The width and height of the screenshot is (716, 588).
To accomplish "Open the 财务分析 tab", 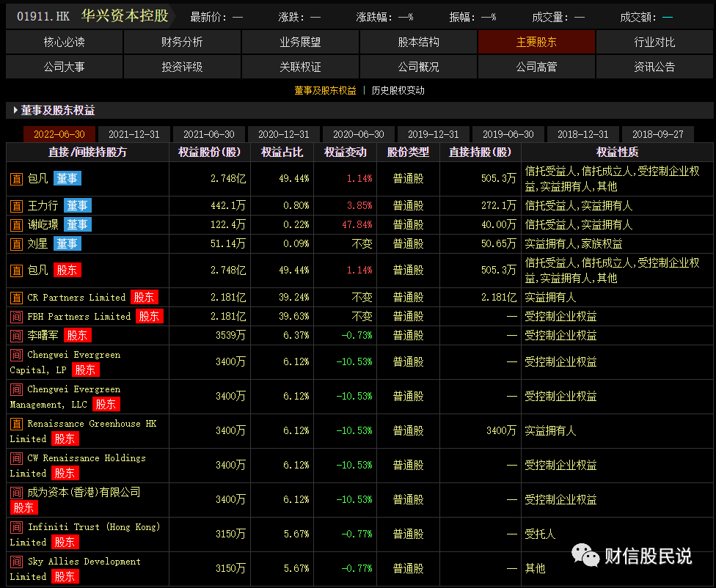I will 182,42.
